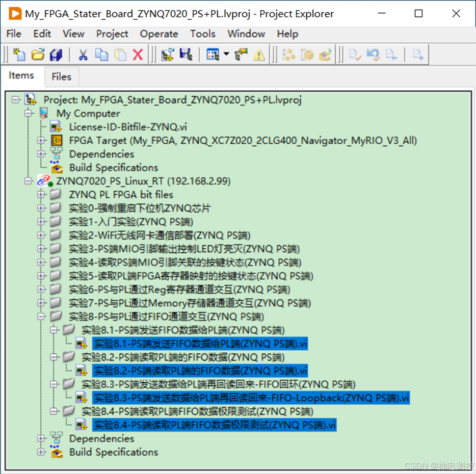Click the Build All boxes icon
The width and height of the screenshot is (476, 474).
[288, 55]
